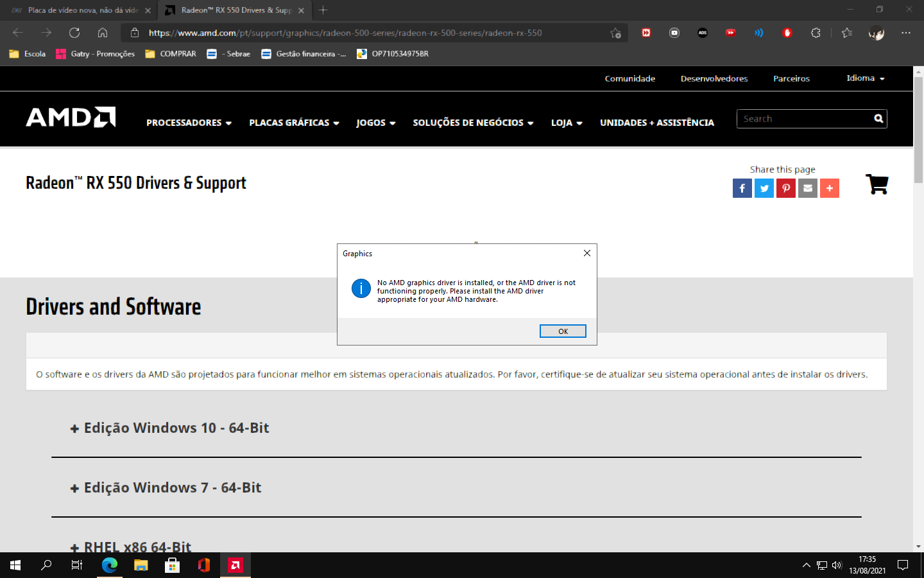Screen dimensions: 924x578
Task: Open Gestão financeira bookmark
Action: [x=304, y=54]
